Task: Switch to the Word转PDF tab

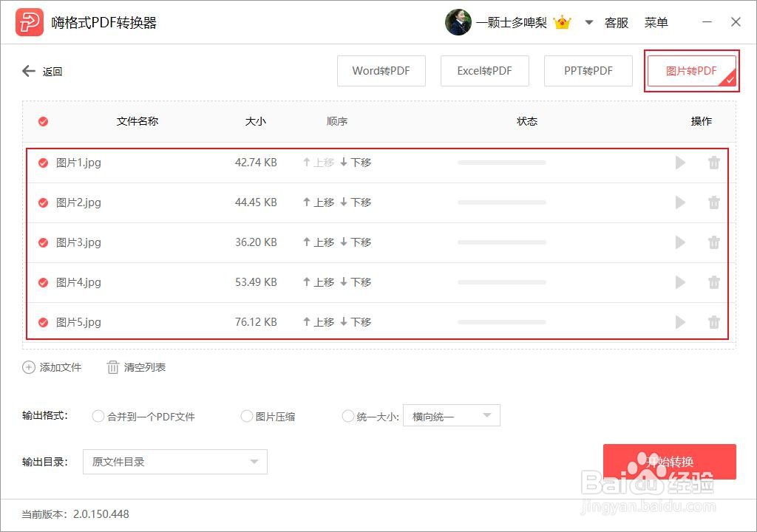Action: 381,70
